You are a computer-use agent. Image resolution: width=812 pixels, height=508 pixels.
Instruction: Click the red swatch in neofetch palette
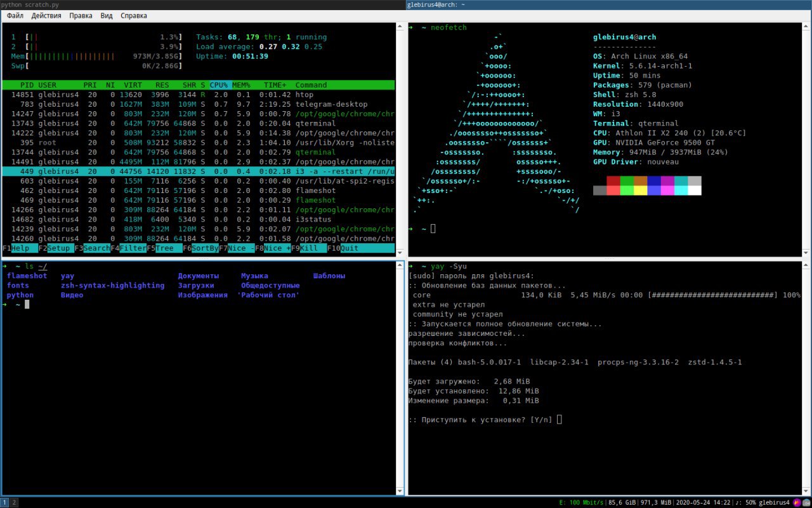point(613,181)
